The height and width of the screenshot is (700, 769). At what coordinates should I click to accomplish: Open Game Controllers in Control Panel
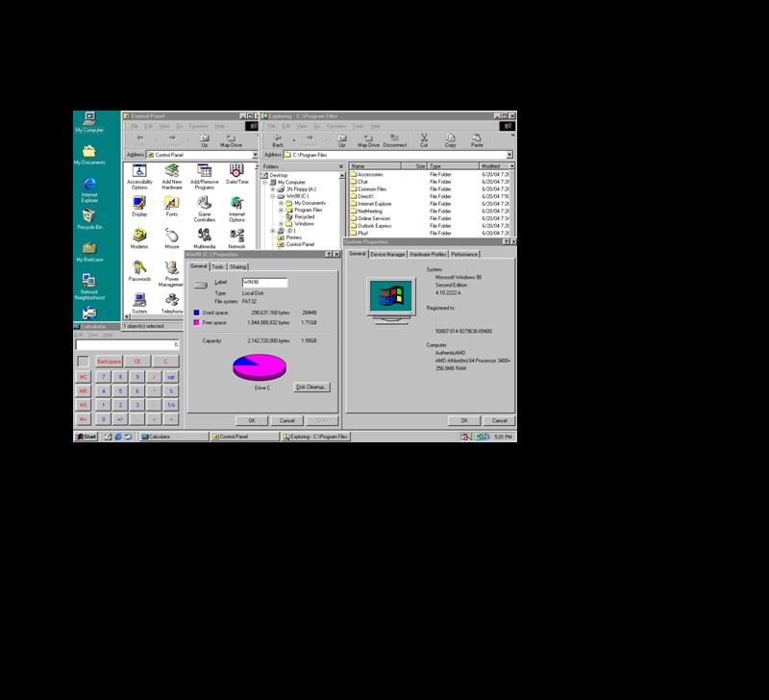tap(204, 209)
